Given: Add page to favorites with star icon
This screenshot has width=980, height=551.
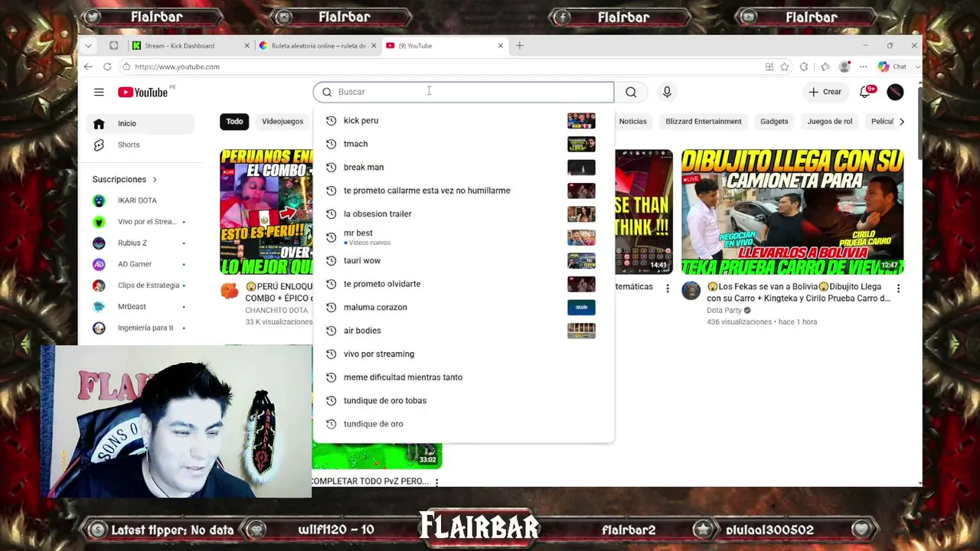Looking at the screenshot, I should [785, 67].
